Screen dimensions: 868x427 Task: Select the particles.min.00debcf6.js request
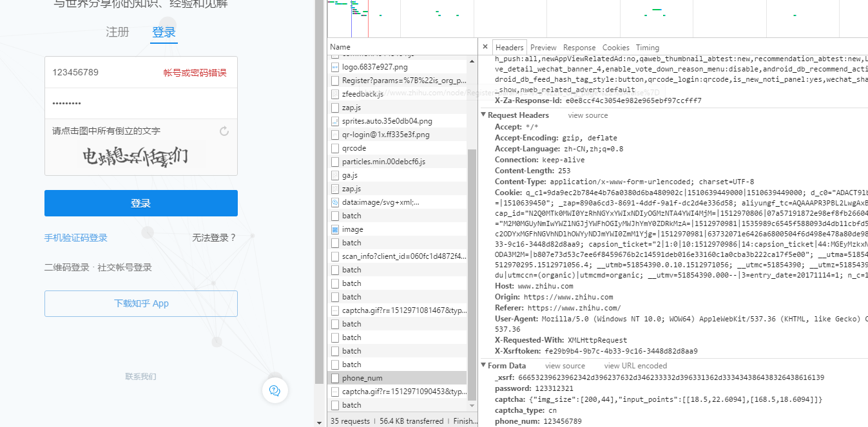pyautogui.click(x=398, y=162)
